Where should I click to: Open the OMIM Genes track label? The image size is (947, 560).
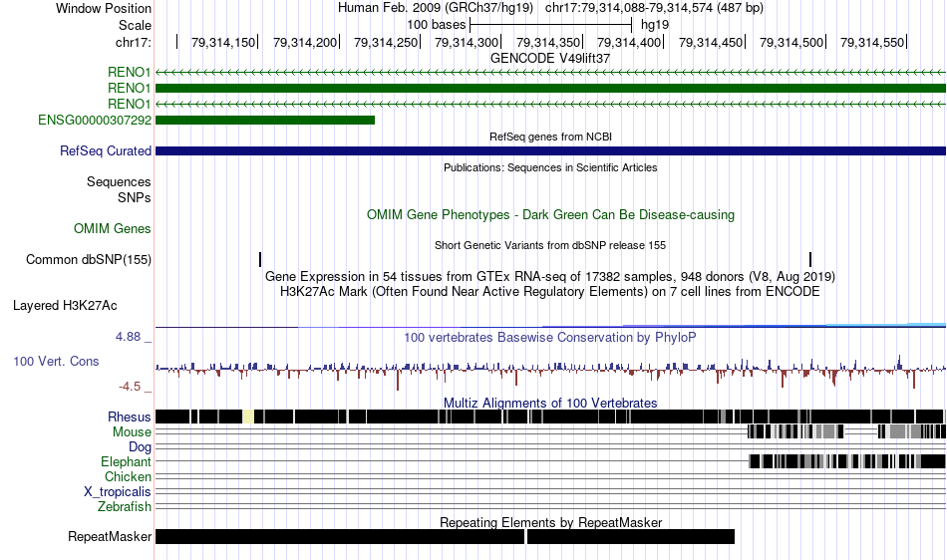click(113, 229)
